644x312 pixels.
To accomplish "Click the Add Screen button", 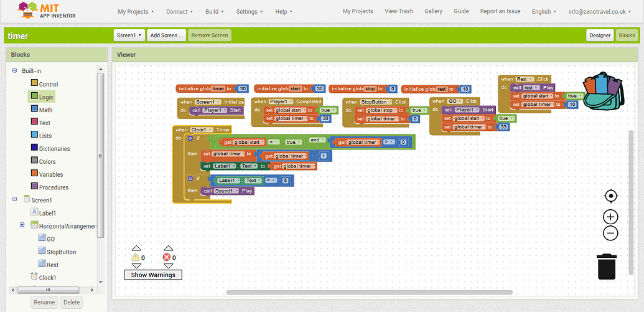I will click(167, 35).
